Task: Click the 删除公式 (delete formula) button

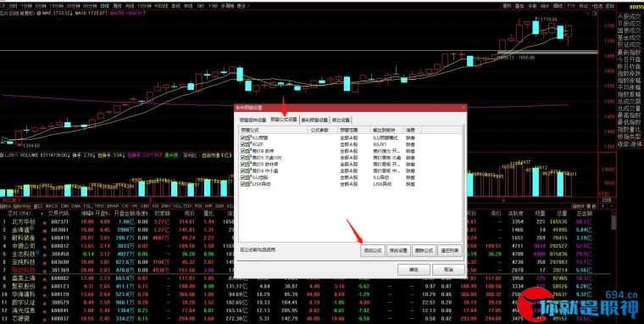Action: point(425,250)
